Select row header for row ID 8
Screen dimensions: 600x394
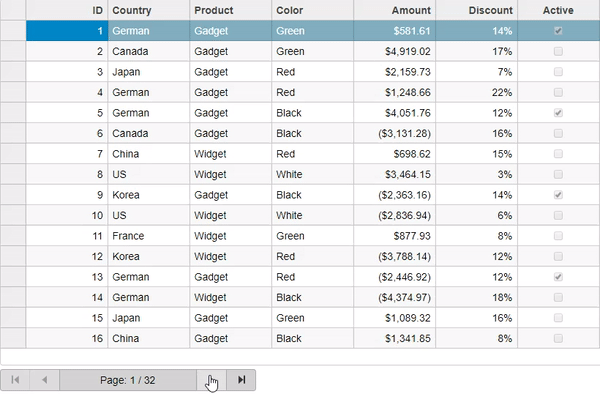(x=13, y=174)
